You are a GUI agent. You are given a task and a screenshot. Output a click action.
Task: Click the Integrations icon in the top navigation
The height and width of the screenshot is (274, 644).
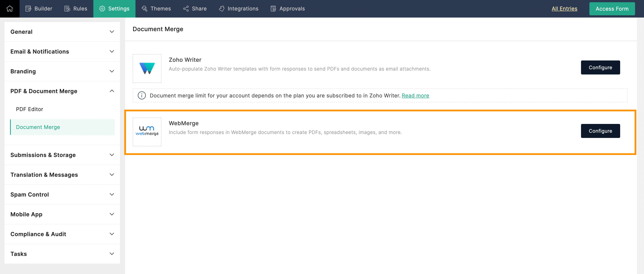(222, 9)
